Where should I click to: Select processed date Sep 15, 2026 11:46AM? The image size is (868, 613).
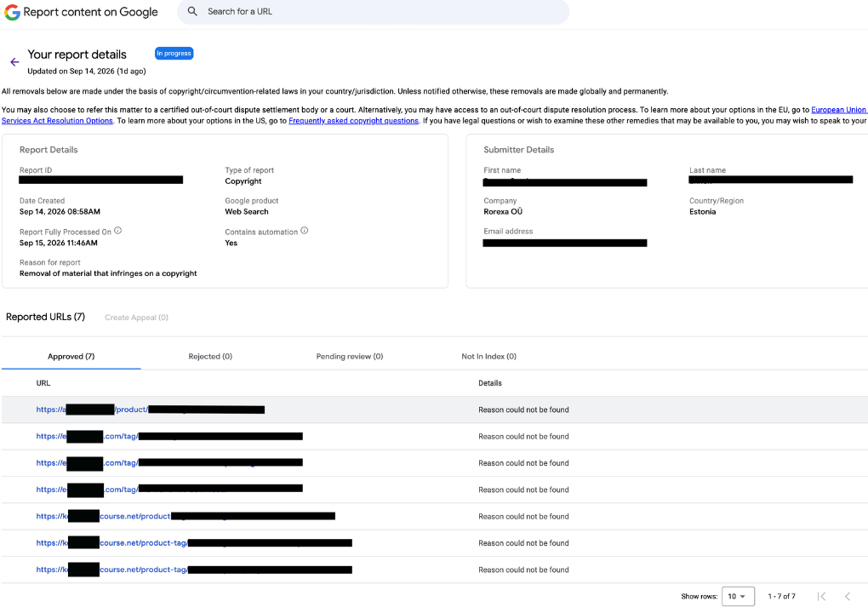point(58,243)
